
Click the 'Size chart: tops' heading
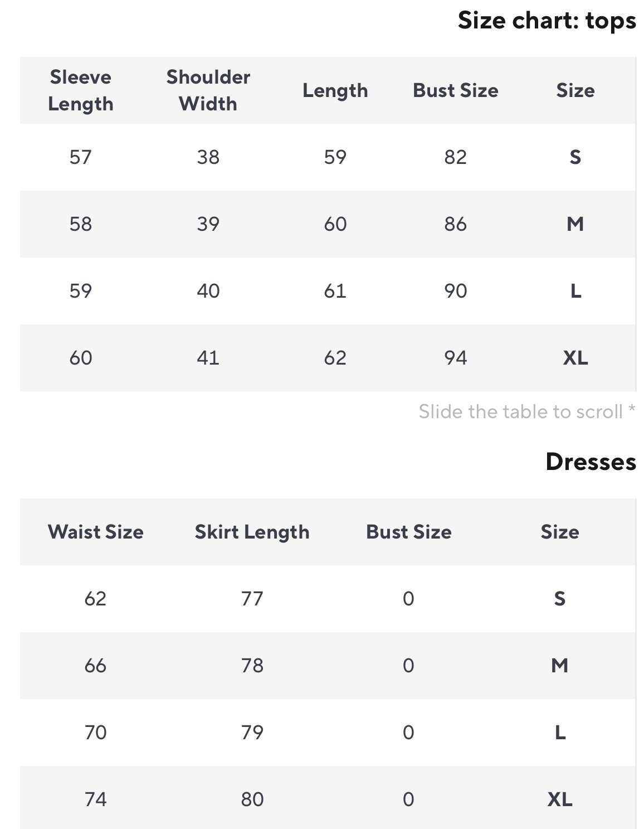[547, 21]
